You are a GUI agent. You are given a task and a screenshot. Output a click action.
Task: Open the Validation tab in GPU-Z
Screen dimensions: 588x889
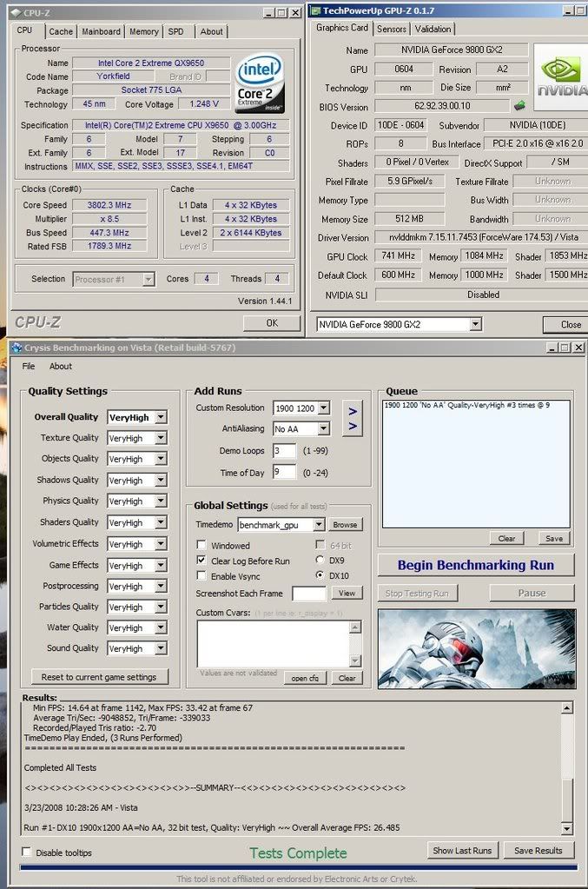(433, 29)
